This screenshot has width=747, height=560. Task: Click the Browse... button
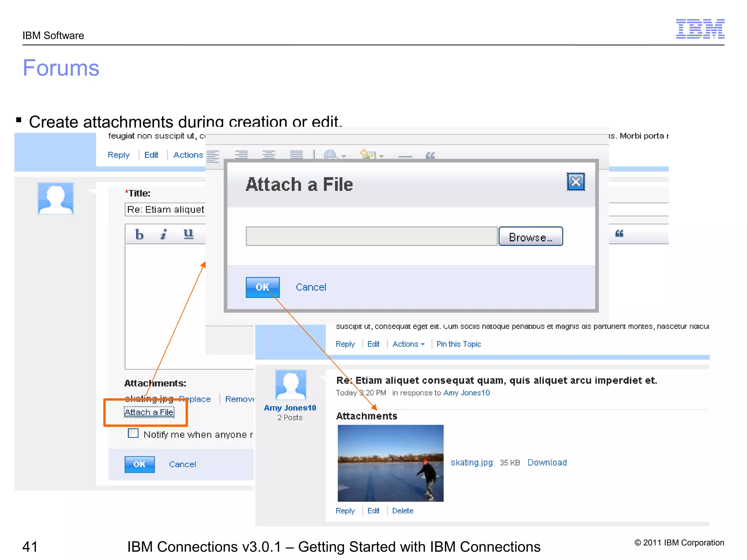point(531,237)
